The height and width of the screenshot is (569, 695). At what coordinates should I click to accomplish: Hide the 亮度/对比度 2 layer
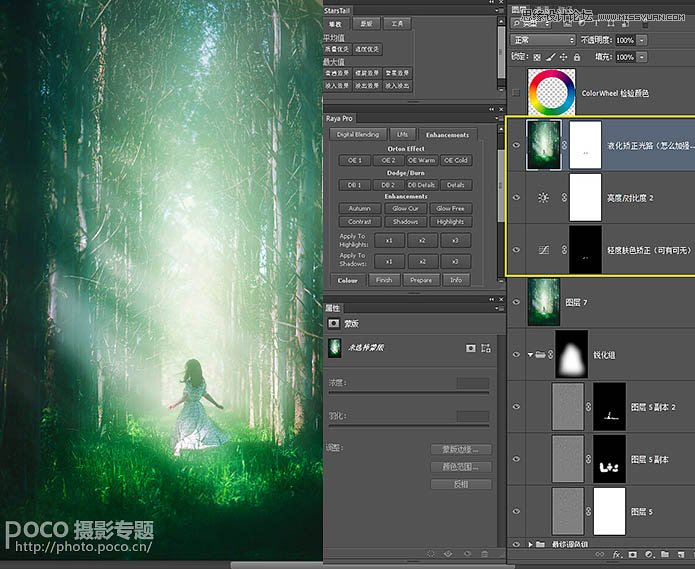click(516, 198)
